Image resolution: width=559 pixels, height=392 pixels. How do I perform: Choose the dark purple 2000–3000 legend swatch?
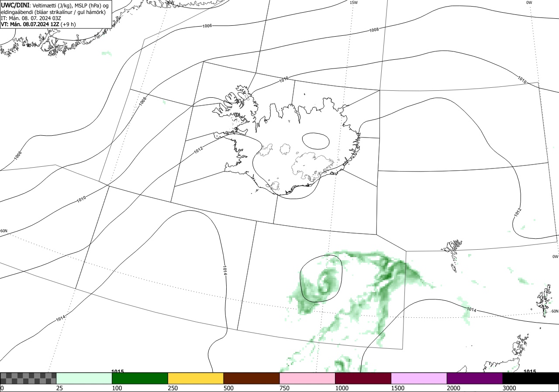[475, 378]
